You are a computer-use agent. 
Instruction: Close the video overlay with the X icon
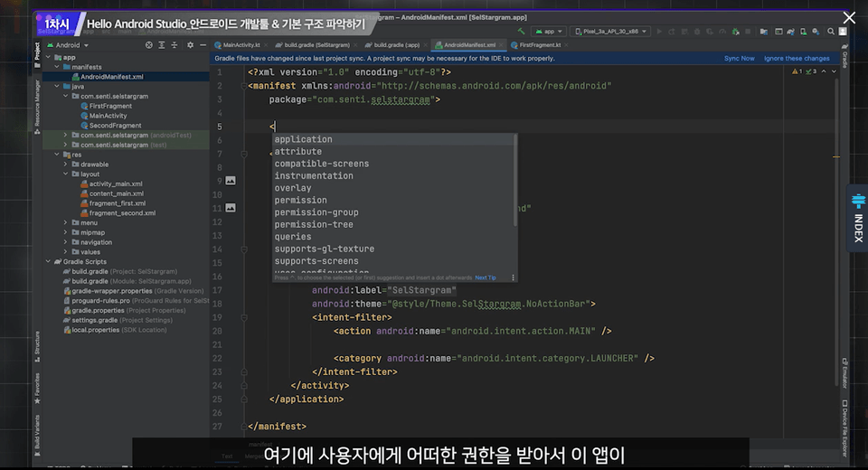849,18
